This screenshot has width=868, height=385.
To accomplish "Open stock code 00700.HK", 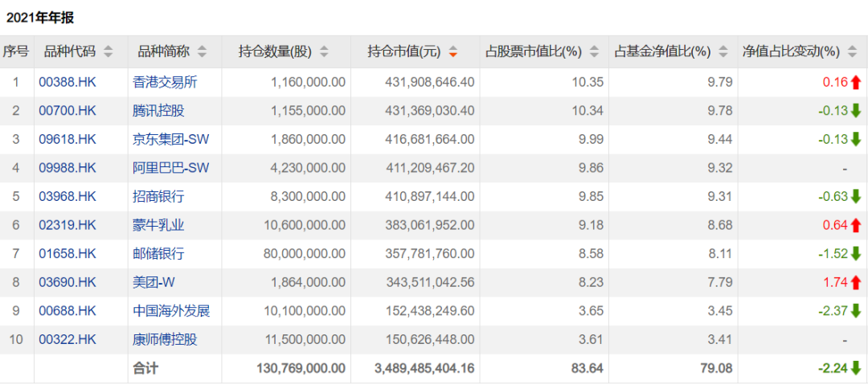I will point(68,111).
